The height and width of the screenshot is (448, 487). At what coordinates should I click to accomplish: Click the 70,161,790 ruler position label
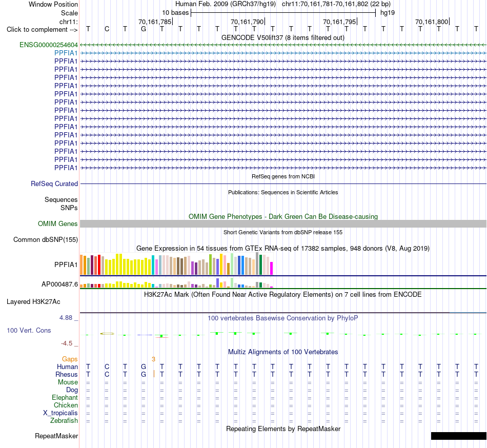pos(247,22)
